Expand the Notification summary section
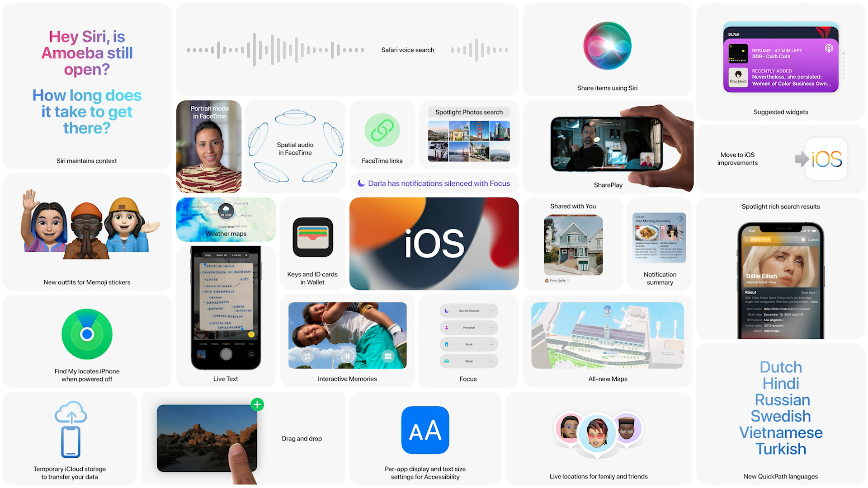This screenshot has width=868, height=488. coord(660,247)
